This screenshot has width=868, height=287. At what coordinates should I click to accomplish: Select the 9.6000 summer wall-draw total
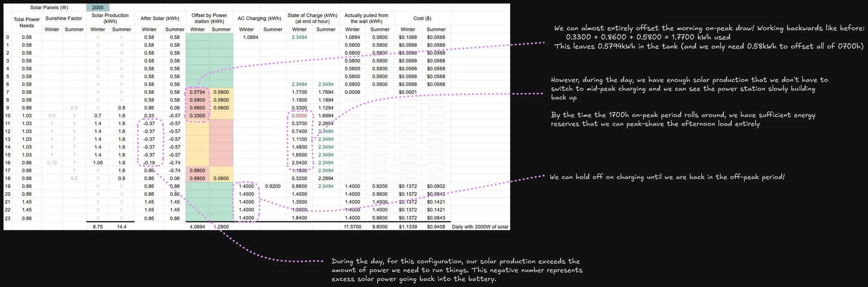pyautogui.click(x=380, y=227)
